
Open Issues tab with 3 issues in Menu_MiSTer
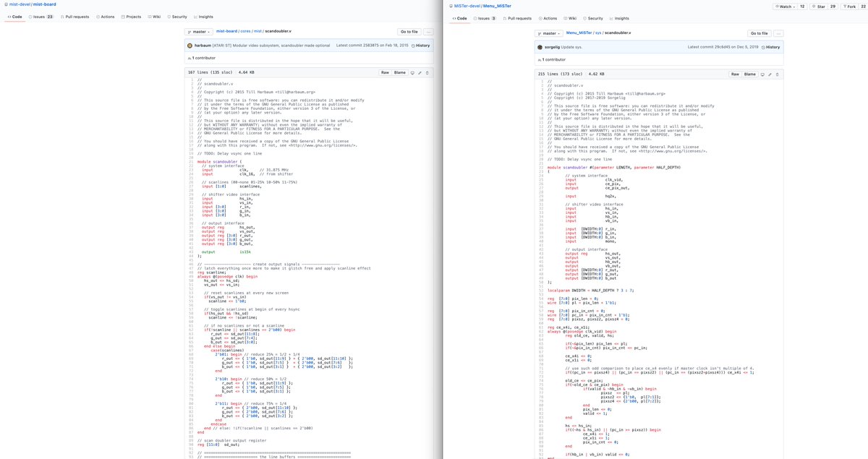485,18
